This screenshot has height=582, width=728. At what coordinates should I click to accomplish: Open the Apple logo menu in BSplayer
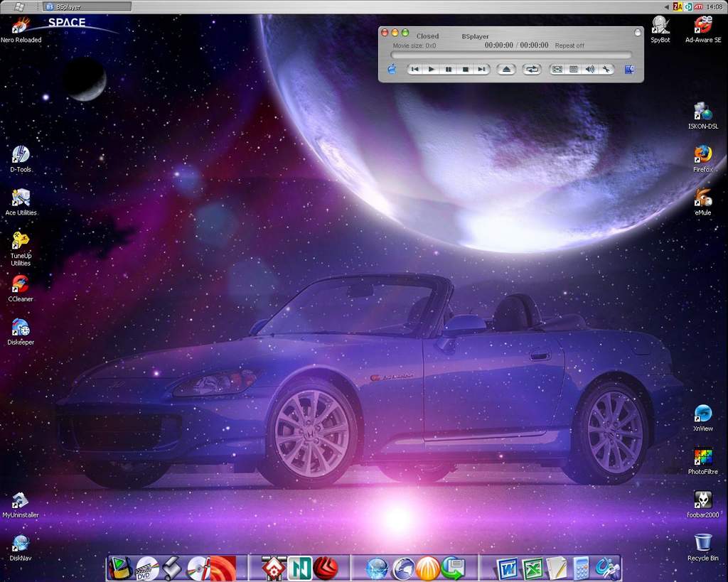pos(392,69)
